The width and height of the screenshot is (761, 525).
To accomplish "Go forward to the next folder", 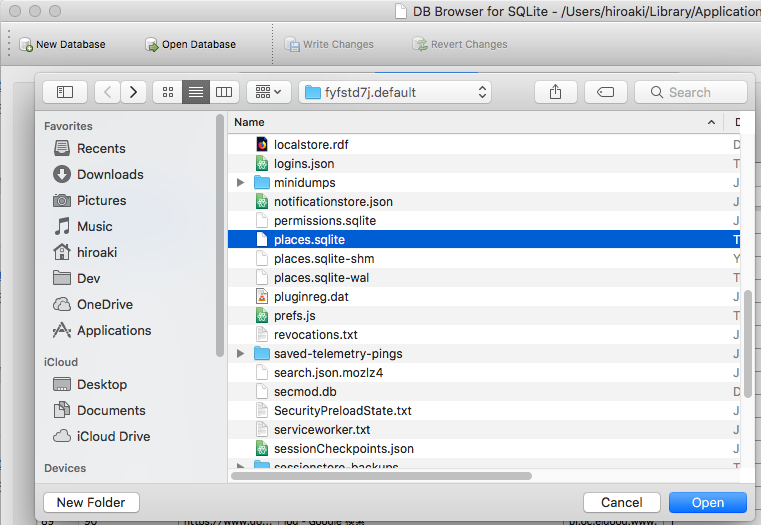I will coord(133,92).
